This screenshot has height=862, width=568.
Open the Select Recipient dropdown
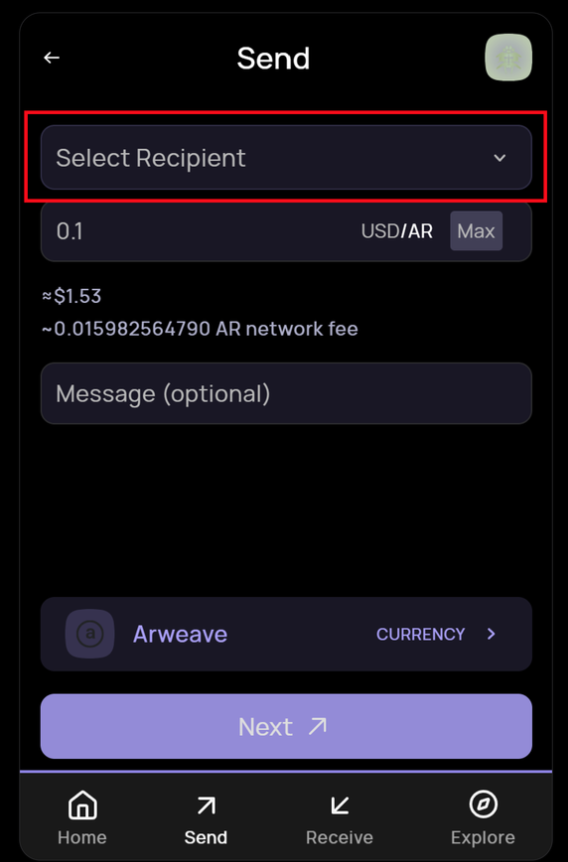[286, 157]
